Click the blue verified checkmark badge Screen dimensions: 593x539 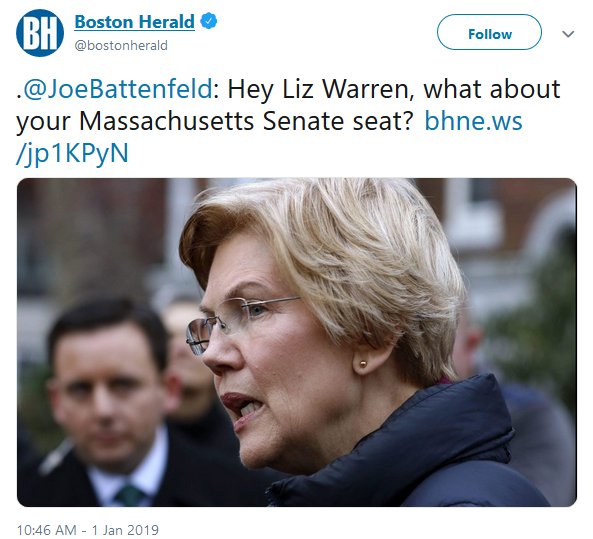coord(208,21)
